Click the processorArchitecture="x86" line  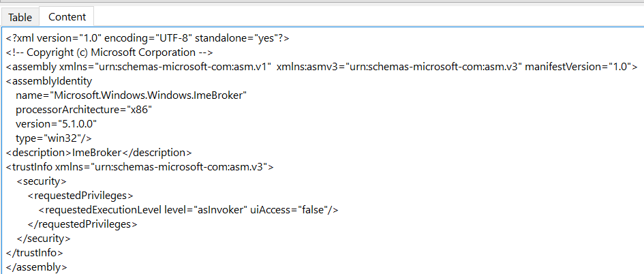point(78,110)
